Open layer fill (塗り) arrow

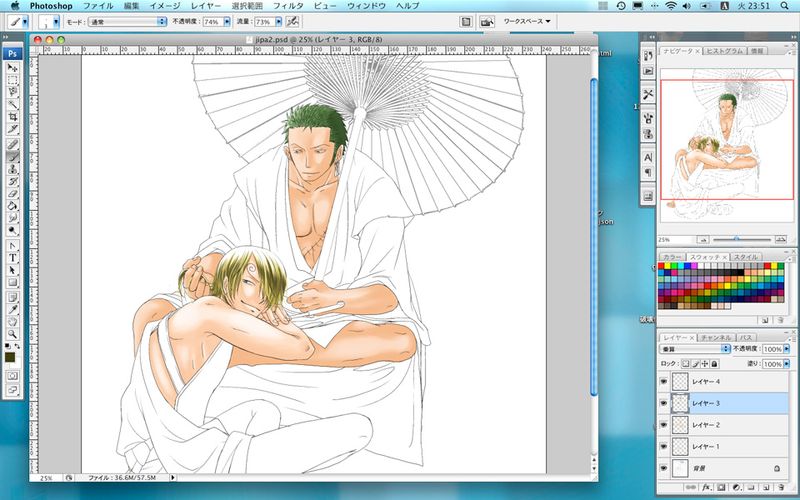[x=787, y=364]
